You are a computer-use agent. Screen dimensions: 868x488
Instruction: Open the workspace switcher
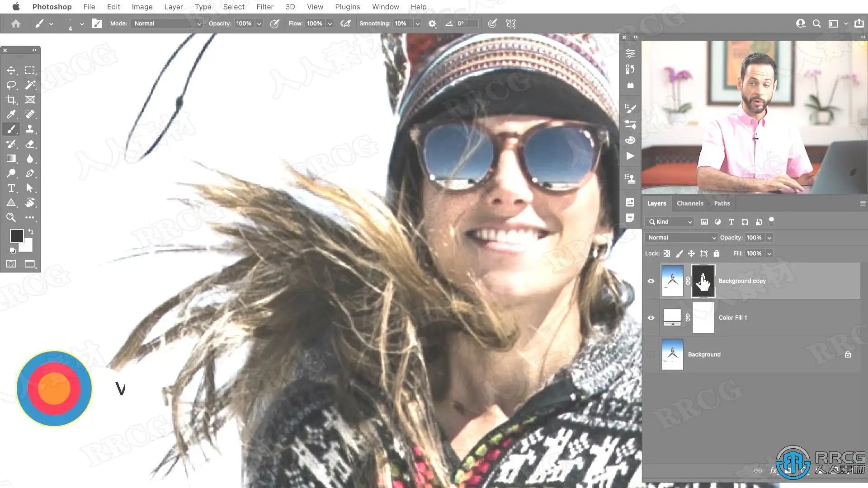coord(837,23)
